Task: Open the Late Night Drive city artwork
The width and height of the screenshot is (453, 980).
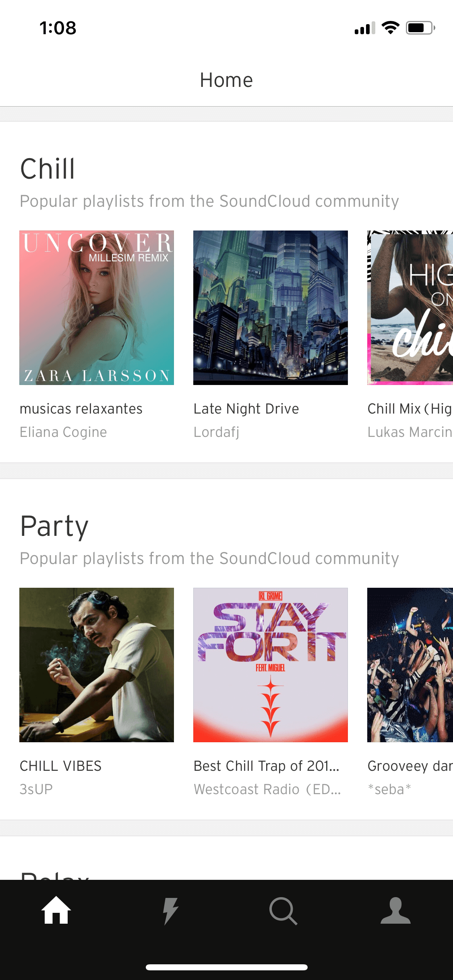Action: 271,308
